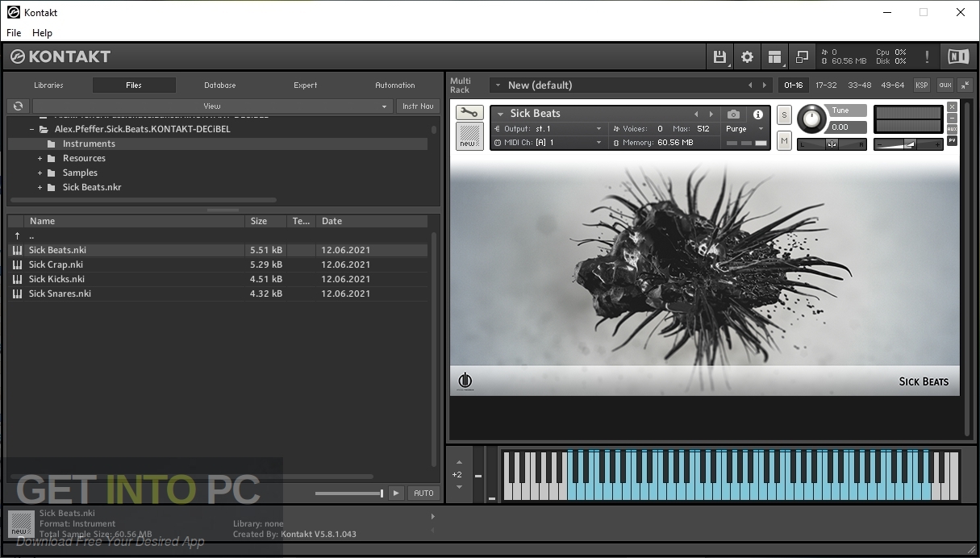Viewport: 980px width, 558px height.
Task: Select rack page 33-48
Action: [x=860, y=85]
